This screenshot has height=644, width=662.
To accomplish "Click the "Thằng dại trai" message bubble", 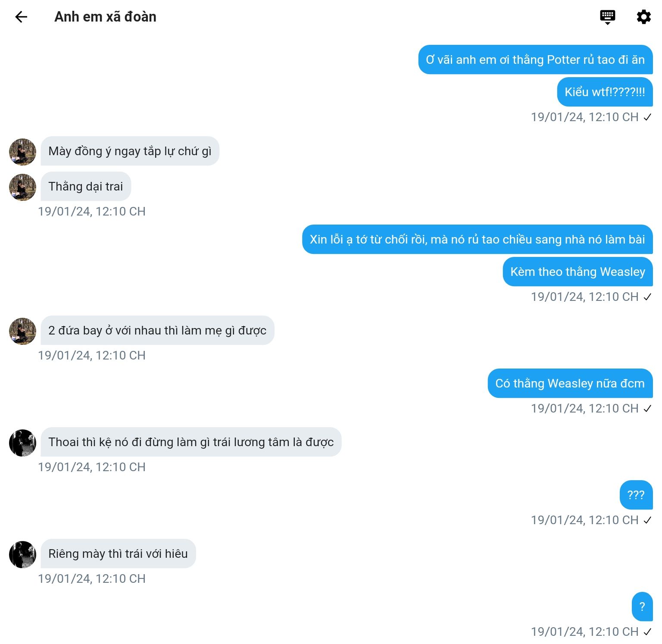I will pos(86,187).
